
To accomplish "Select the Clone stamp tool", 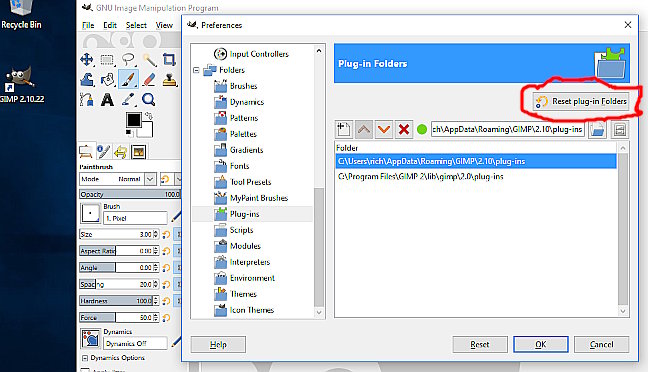I will (169, 79).
